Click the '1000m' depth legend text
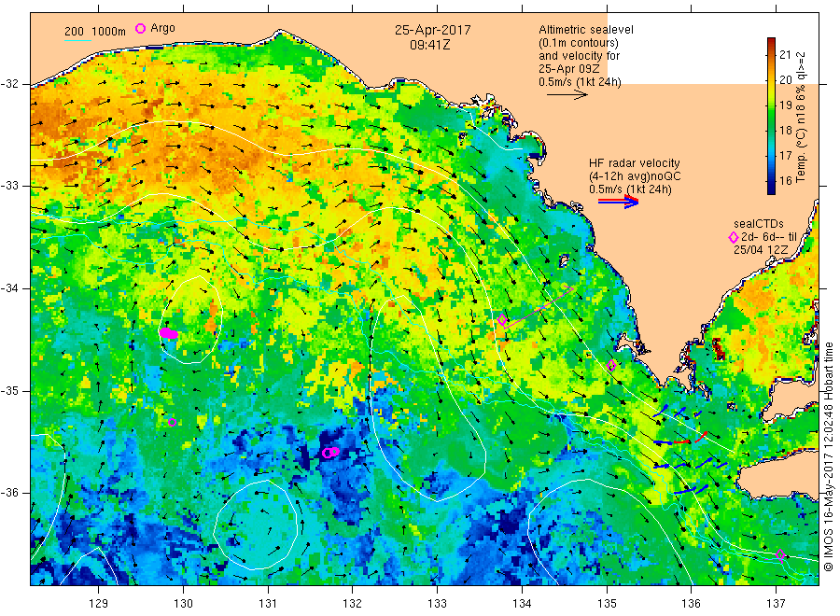Image resolution: width=840 pixels, height=616 pixels. [x=108, y=32]
